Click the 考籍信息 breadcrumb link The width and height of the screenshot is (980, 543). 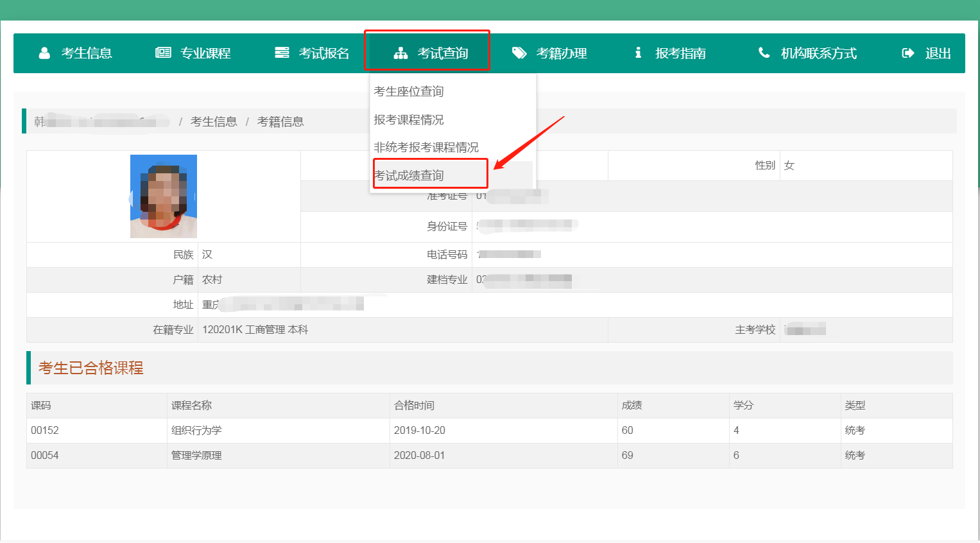[280, 121]
